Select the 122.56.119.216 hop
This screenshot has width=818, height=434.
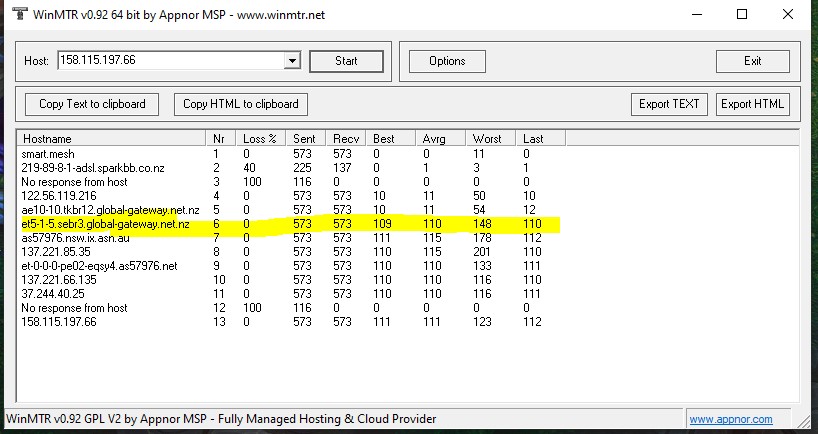[x=291, y=196]
